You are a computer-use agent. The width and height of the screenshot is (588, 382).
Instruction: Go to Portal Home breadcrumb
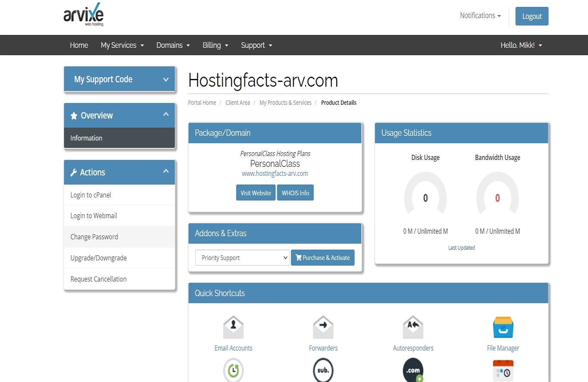202,103
